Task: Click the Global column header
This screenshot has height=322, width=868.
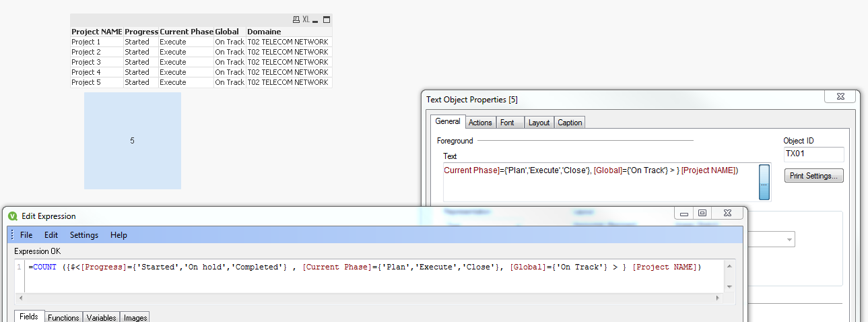Action: tap(230, 32)
